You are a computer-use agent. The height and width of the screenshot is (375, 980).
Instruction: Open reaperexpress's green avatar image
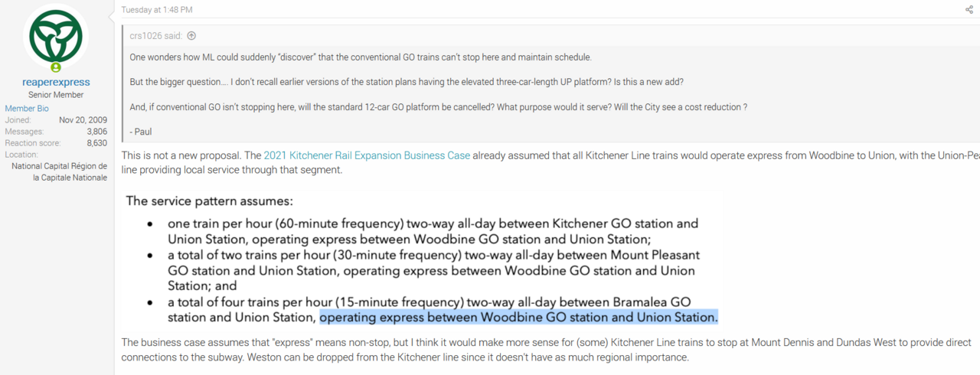[x=57, y=37]
